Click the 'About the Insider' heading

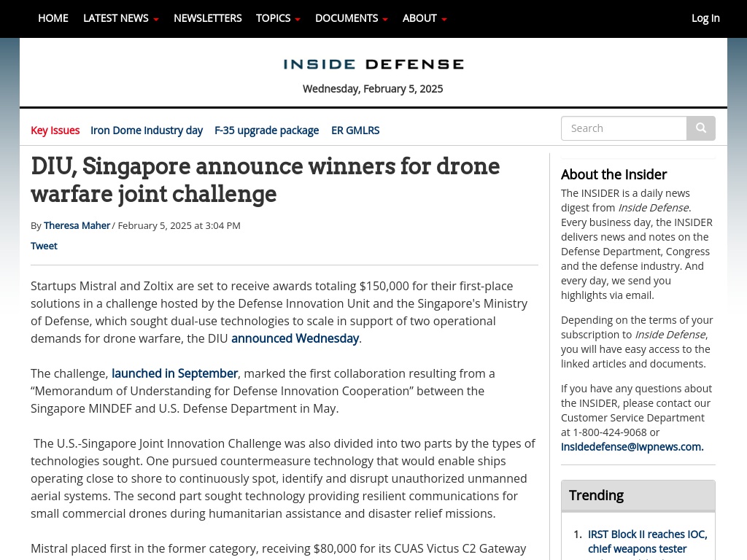[614, 174]
